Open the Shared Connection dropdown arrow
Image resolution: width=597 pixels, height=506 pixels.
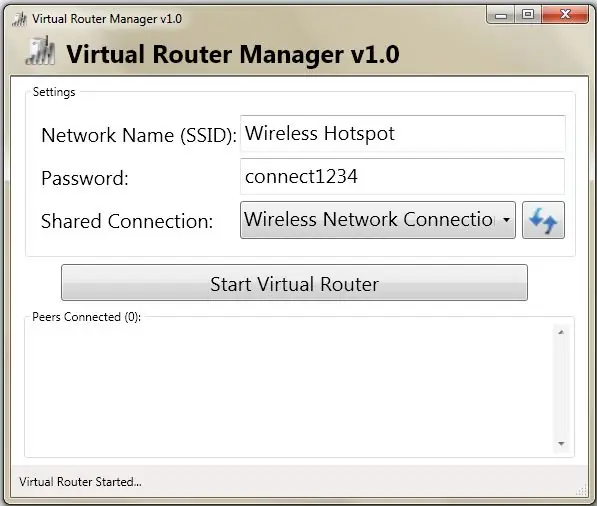[x=506, y=220]
